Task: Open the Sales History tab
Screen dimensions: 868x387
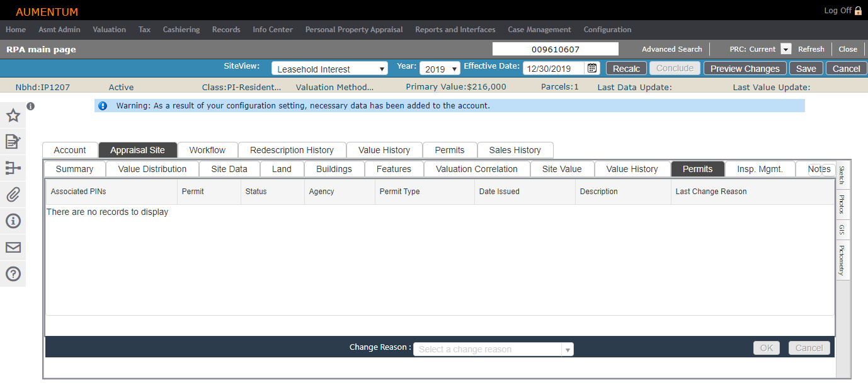Action: [515, 150]
